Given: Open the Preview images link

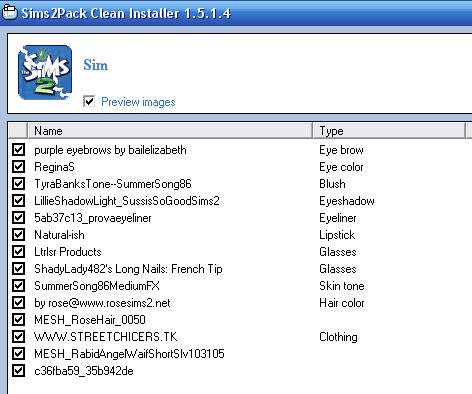Looking at the screenshot, I should coord(138,102).
